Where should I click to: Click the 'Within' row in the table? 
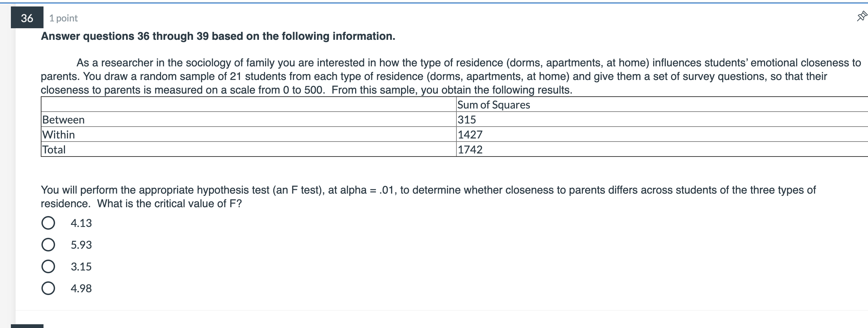click(58, 135)
